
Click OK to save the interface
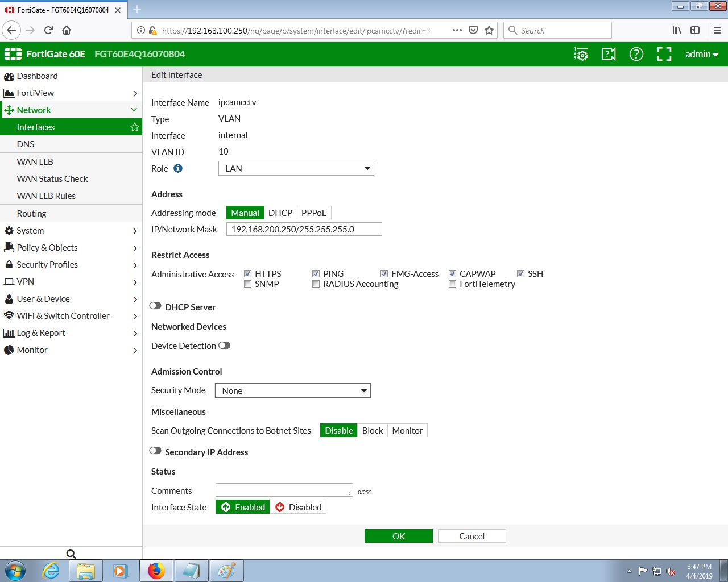point(399,536)
